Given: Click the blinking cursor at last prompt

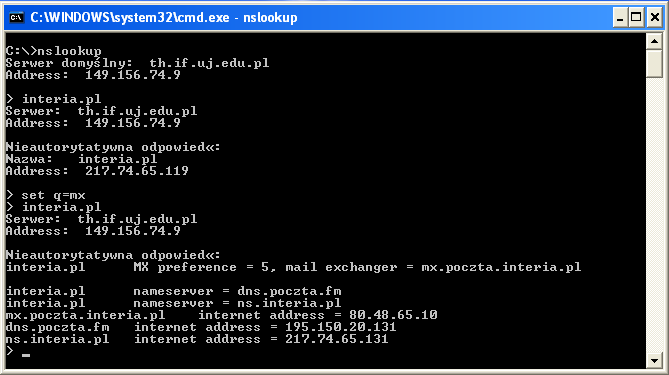Looking at the screenshot, I should coord(26,355).
